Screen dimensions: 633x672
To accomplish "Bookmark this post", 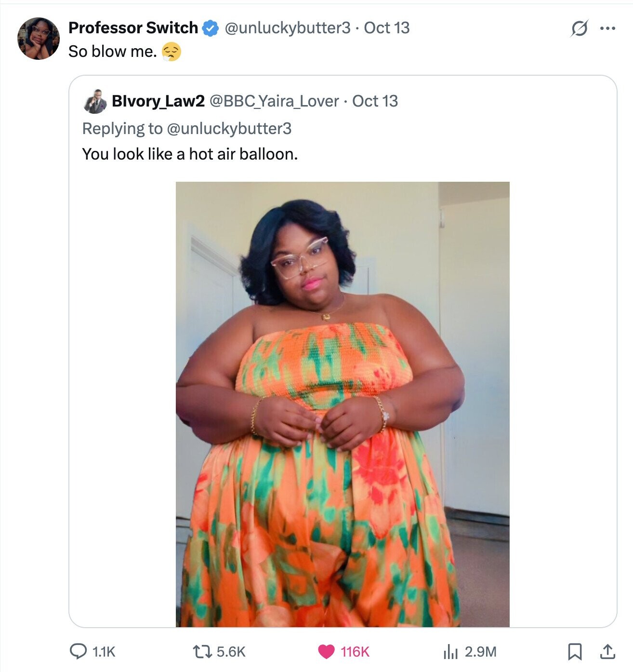I will (x=574, y=652).
